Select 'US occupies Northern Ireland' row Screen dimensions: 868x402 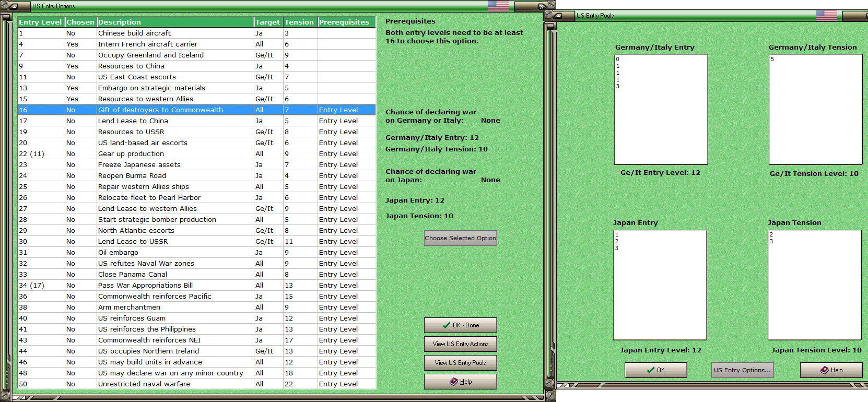(196, 351)
